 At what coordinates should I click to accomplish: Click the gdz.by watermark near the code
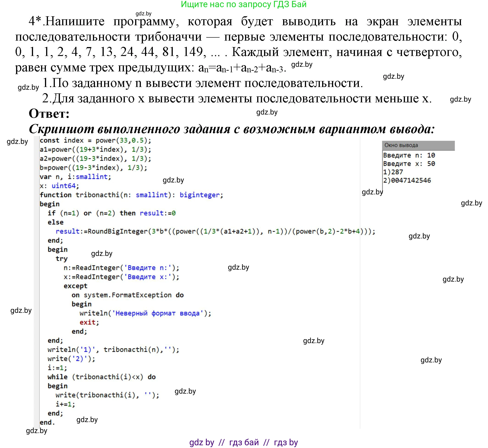point(173,181)
